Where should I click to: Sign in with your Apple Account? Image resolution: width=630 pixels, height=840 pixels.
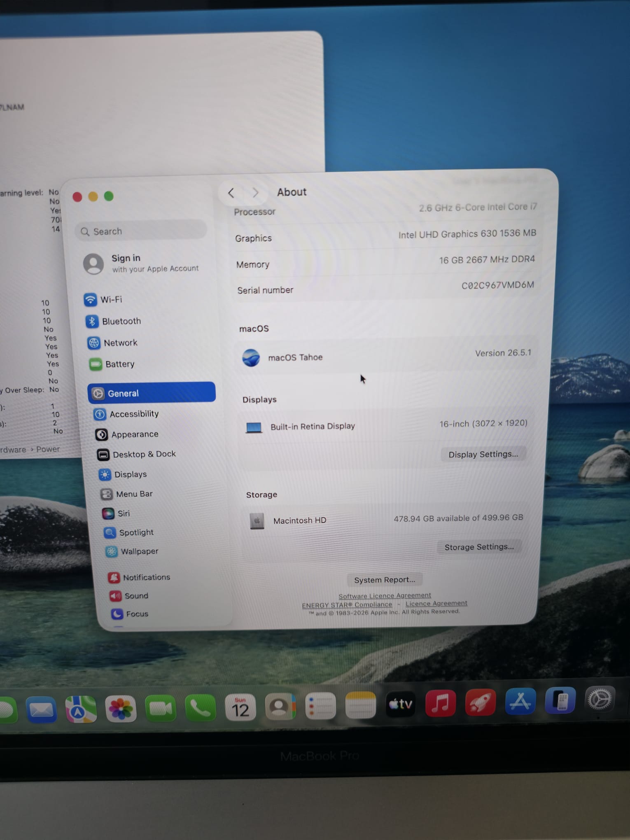[141, 264]
